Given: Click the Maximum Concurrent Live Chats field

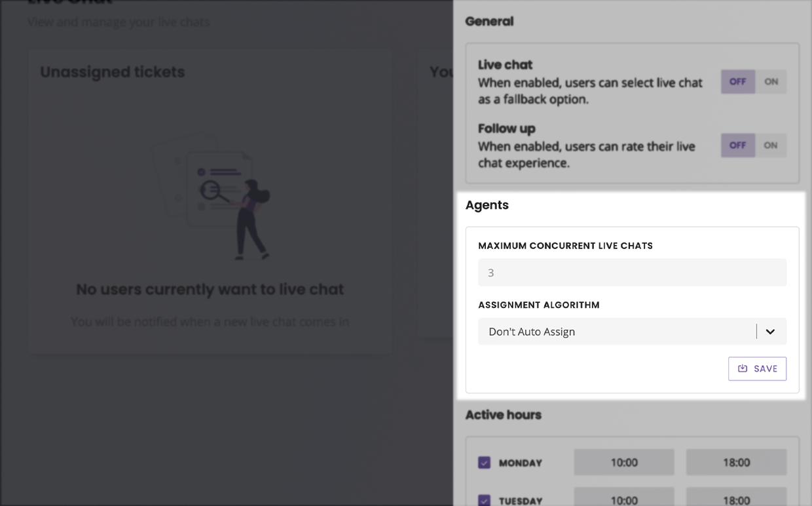Looking at the screenshot, I should click(632, 273).
